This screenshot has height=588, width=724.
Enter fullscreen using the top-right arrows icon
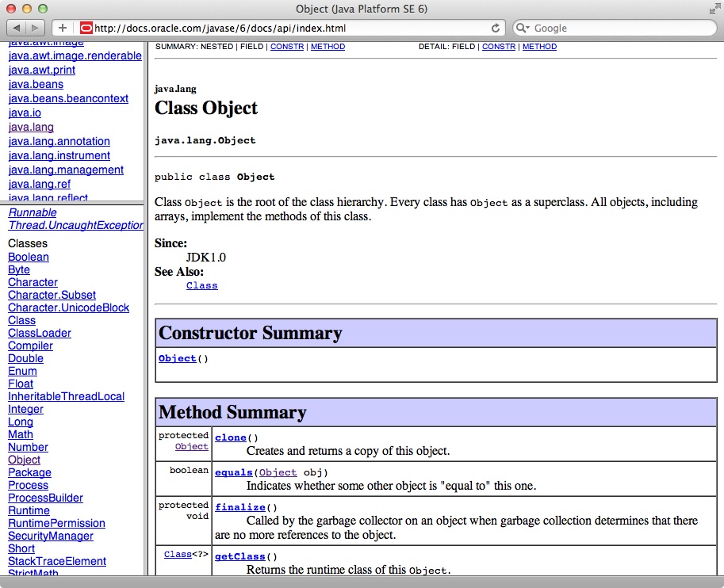point(714,9)
